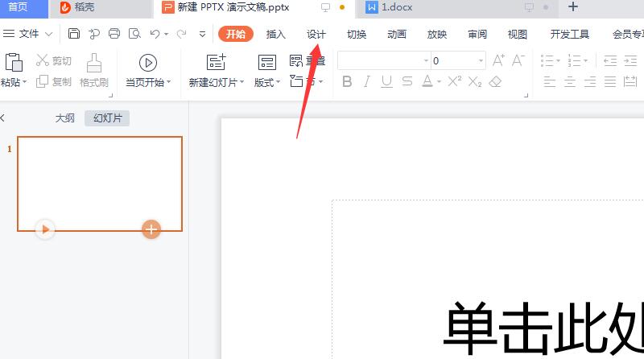The image size is (644, 359).
Task: Expand Layout (版式) dropdown arrow
Action: point(278,82)
